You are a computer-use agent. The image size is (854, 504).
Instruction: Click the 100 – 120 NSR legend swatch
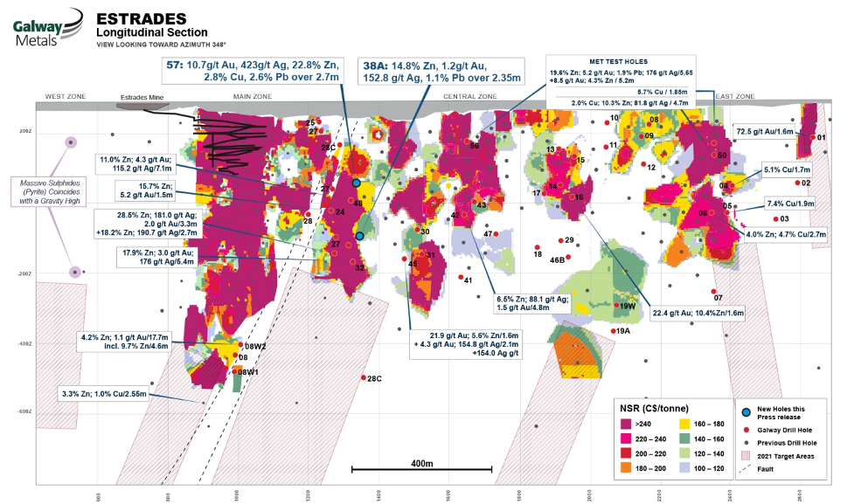(x=684, y=469)
